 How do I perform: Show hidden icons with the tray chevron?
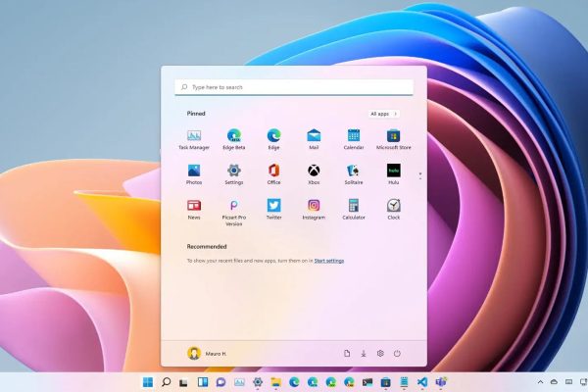tap(540, 382)
